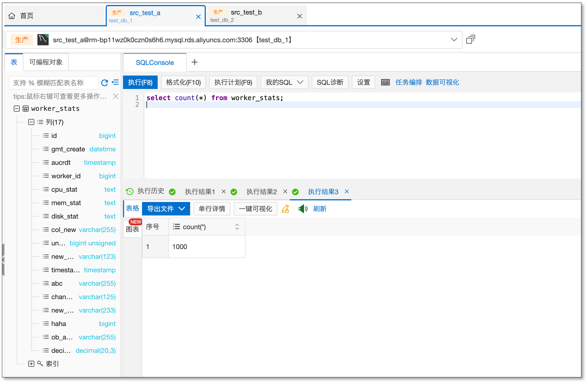This screenshot has width=588, height=384.
Task: Open the 数据可视化 link
Action: click(442, 82)
